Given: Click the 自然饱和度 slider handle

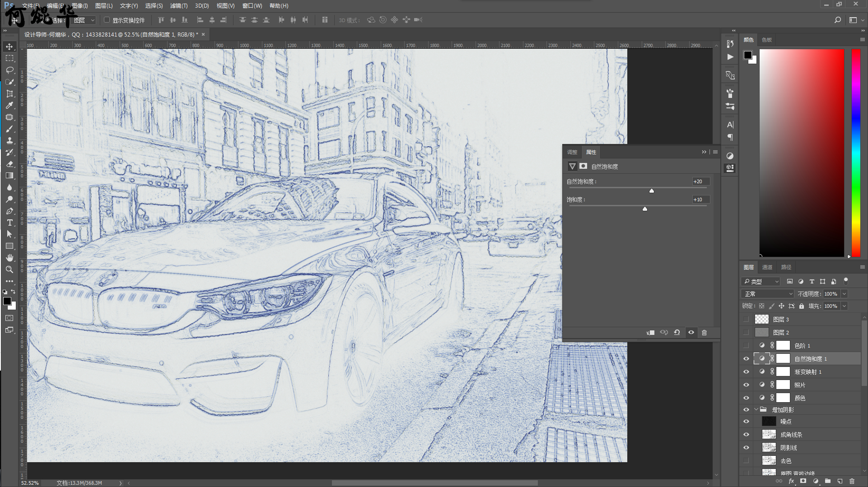Looking at the screenshot, I should (651, 191).
